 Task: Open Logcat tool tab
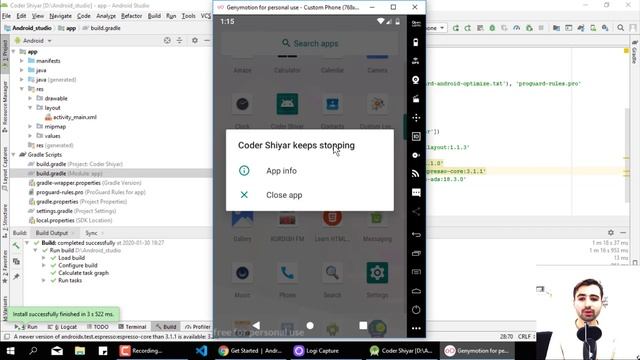click(62, 327)
